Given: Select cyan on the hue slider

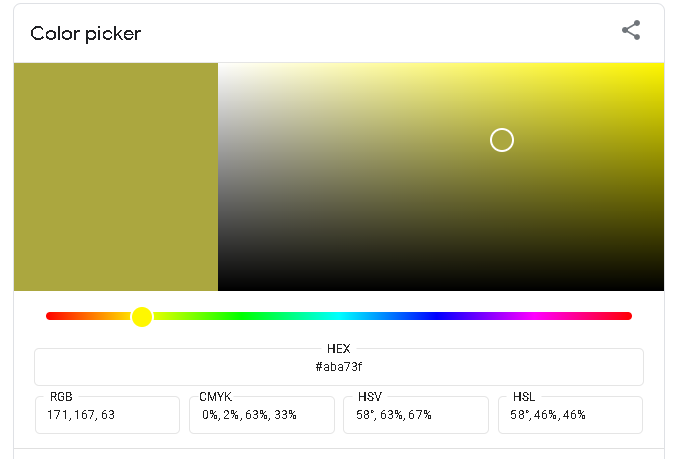Looking at the screenshot, I should tap(339, 316).
